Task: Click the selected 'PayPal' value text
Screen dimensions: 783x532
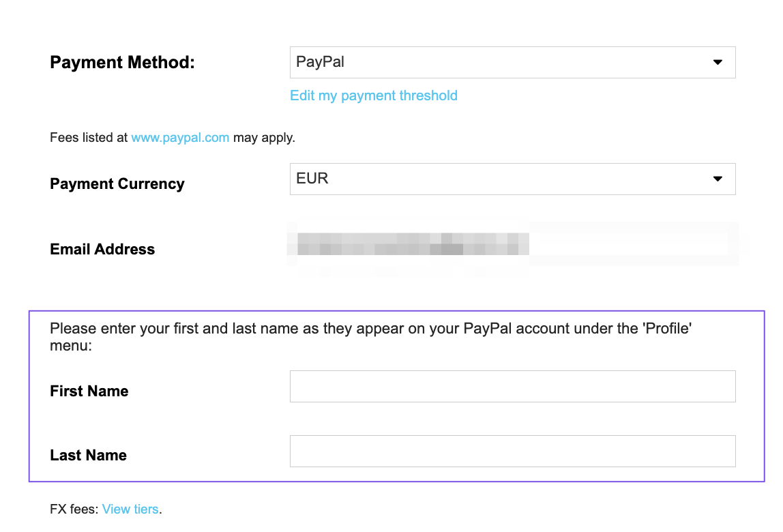Action: click(320, 62)
